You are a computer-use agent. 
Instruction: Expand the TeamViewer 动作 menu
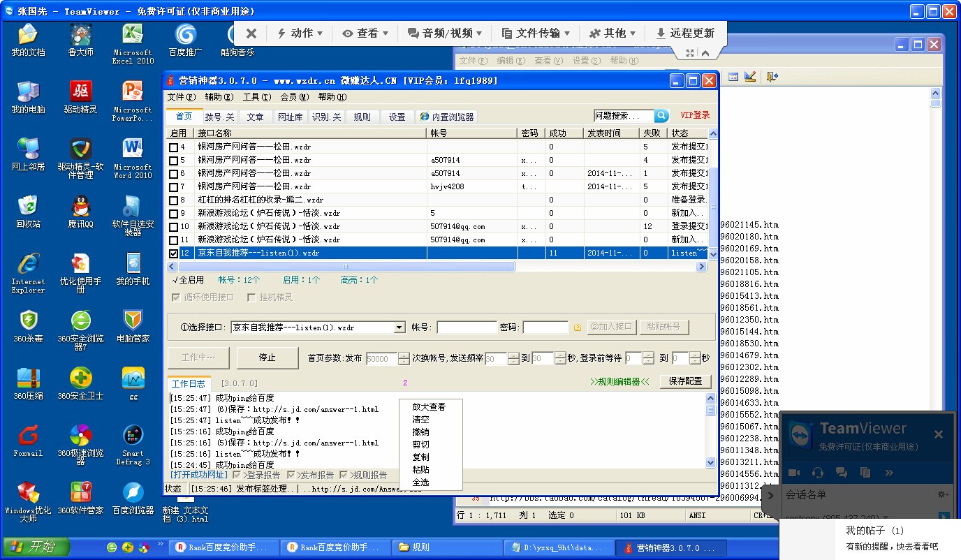(300, 34)
